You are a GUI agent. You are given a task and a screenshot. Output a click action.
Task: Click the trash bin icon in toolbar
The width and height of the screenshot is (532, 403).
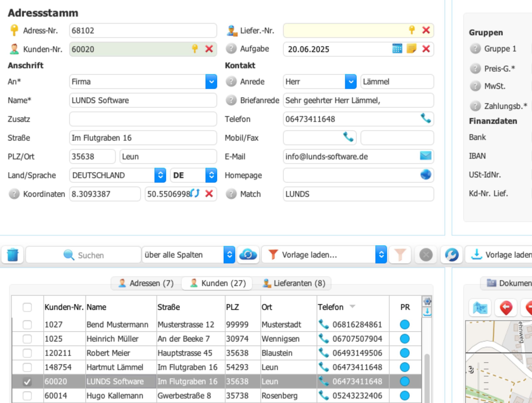click(12, 255)
